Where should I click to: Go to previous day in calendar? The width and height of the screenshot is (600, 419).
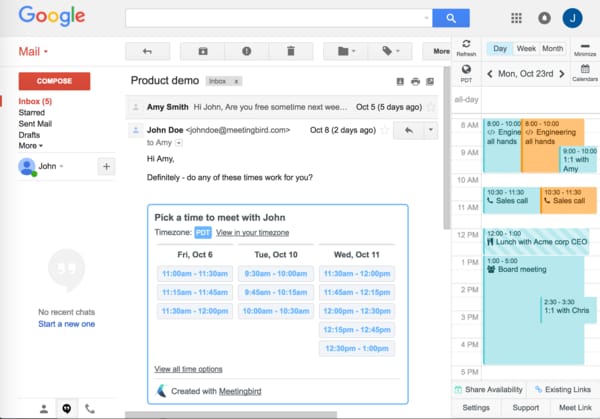click(x=490, y=74)
